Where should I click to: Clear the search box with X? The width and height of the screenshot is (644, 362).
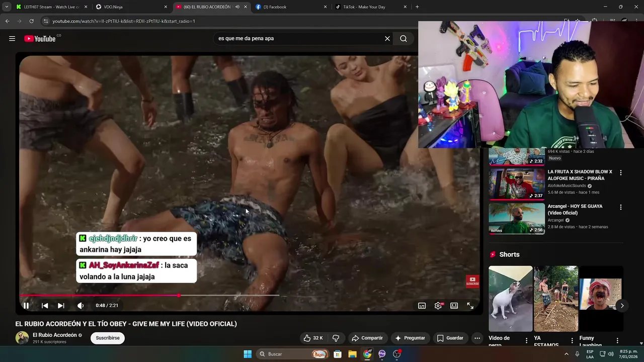pos(387,38)
